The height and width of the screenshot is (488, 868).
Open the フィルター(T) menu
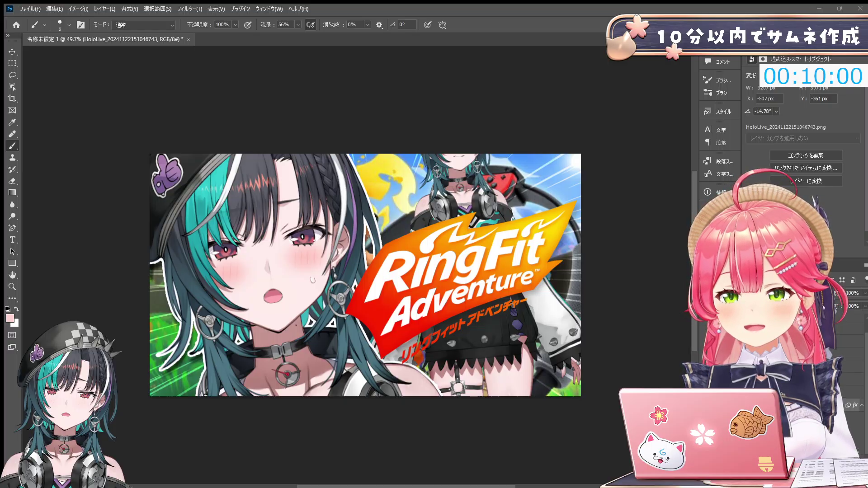189,9
